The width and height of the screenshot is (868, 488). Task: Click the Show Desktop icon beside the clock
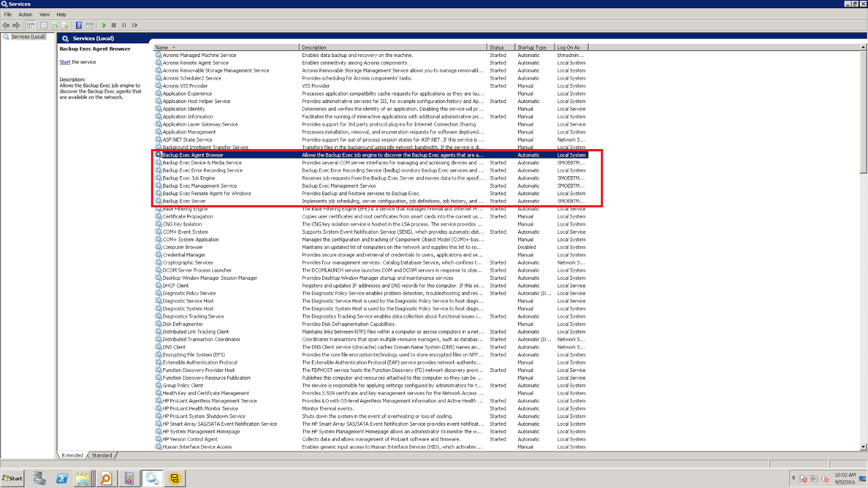point(863,479)
